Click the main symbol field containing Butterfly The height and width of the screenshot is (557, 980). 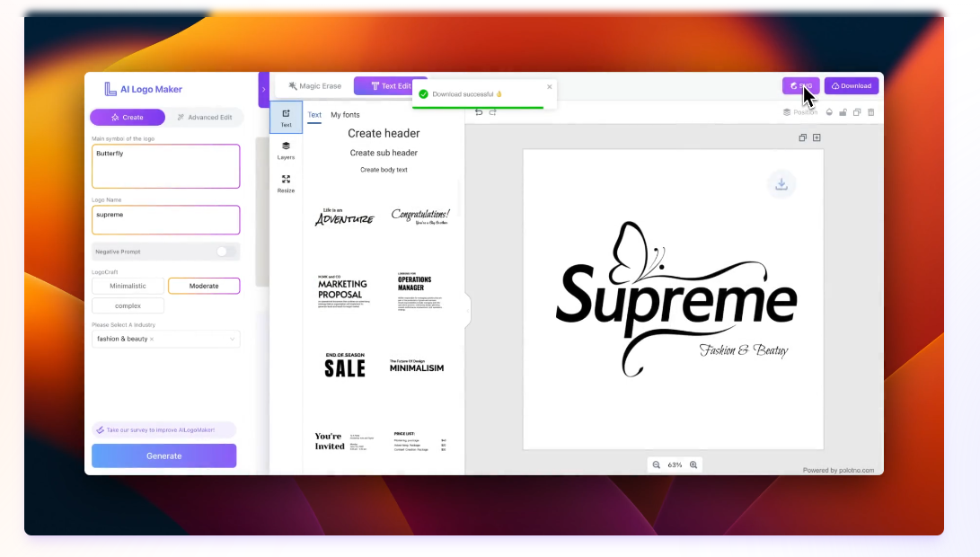[165, 166]
